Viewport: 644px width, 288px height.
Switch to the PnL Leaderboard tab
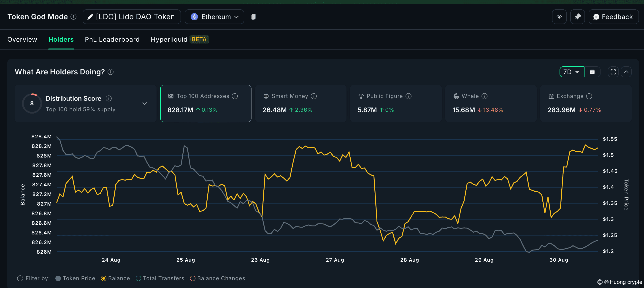click(x=112, y=40)
